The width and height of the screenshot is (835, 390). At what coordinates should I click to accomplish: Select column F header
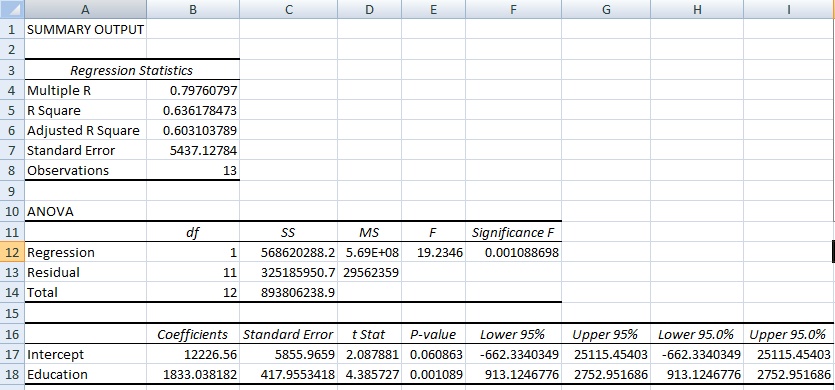(x=513, y=9)
